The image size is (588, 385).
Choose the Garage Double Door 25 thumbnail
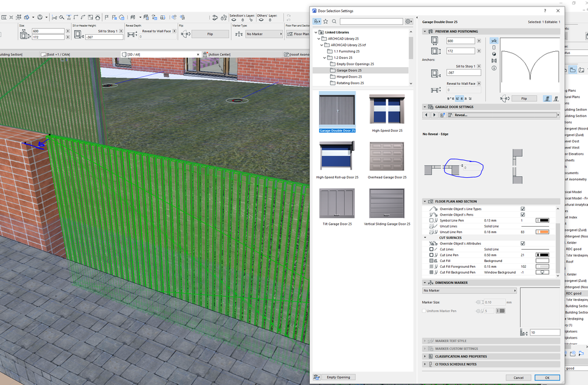click(x=337, y=112)
